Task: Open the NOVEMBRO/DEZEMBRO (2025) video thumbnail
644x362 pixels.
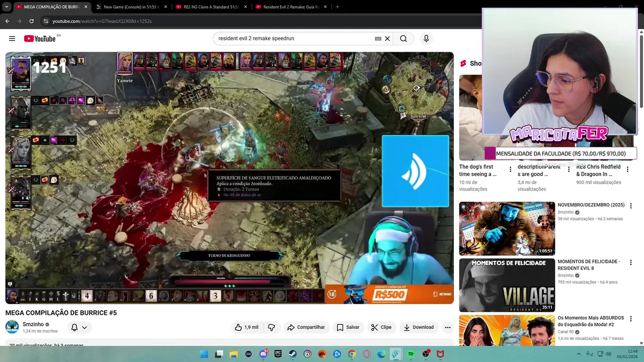Action: (x=507, y=228)
